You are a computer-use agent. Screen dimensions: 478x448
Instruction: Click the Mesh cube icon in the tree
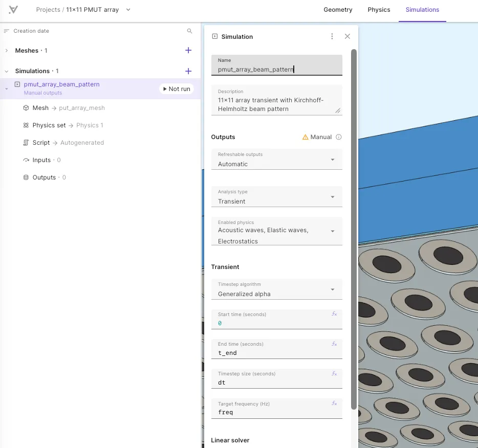click(x=26, y=108)
